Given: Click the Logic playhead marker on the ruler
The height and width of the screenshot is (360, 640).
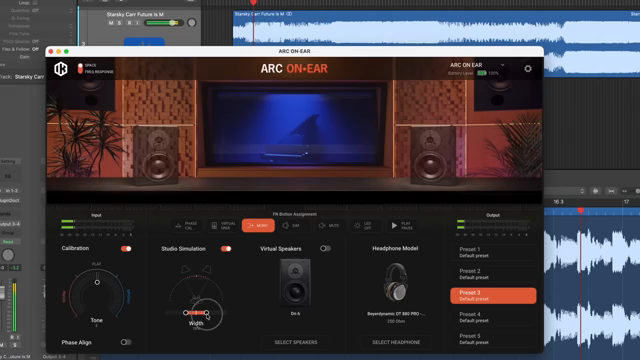Looking at the screenshot, I should click(253, 2).
